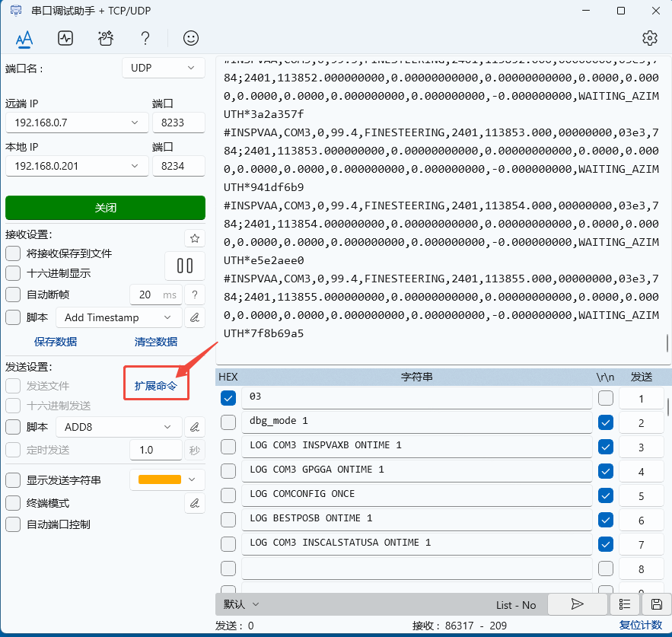Screen dimensions: 672x637
Task: Edit the Add Timestamp receive script
Action: 195,317
